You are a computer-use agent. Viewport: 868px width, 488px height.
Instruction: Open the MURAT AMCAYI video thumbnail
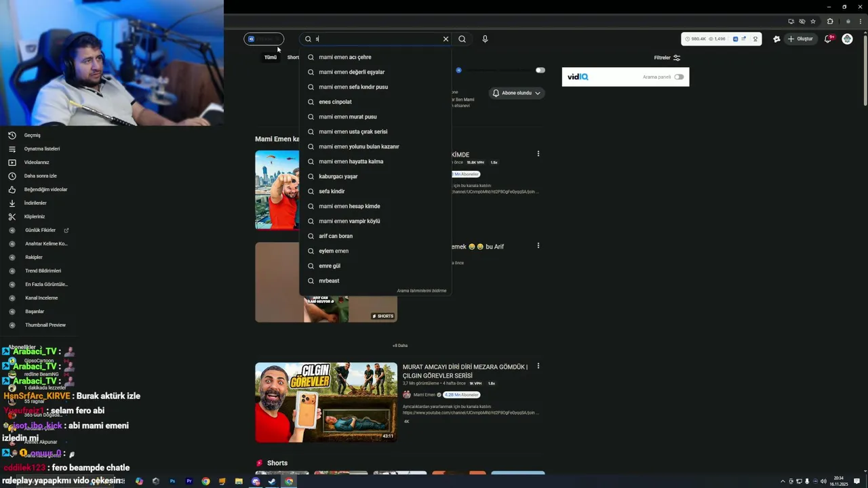click(326, 402)
